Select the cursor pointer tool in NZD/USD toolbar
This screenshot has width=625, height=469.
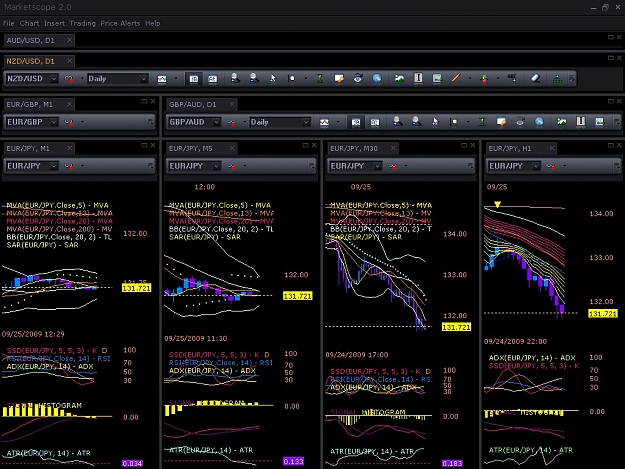tap(273, 78)
